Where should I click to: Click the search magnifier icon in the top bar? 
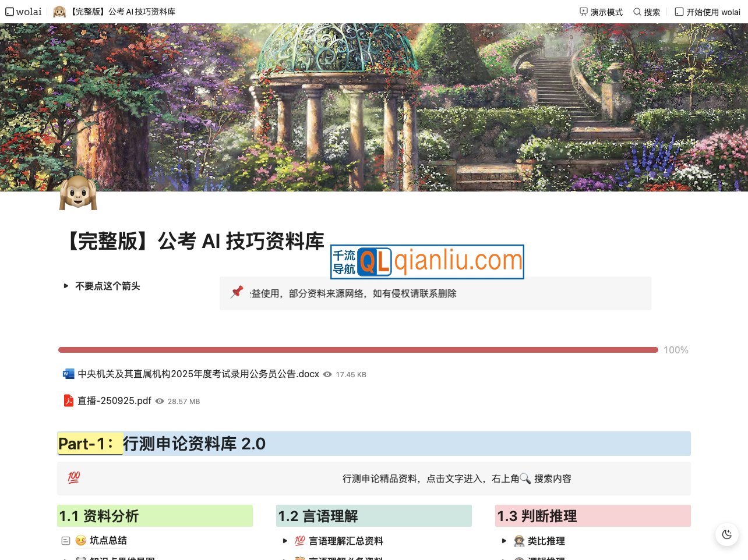click(637, 12)
